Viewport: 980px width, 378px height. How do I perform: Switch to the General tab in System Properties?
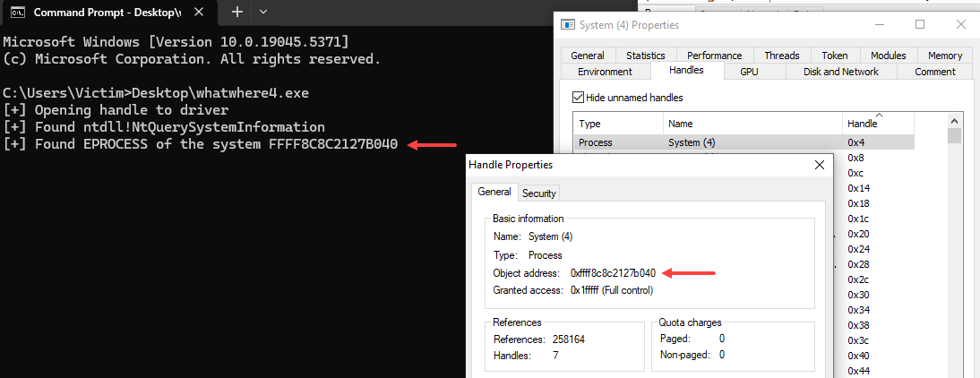tap(588, 56)
